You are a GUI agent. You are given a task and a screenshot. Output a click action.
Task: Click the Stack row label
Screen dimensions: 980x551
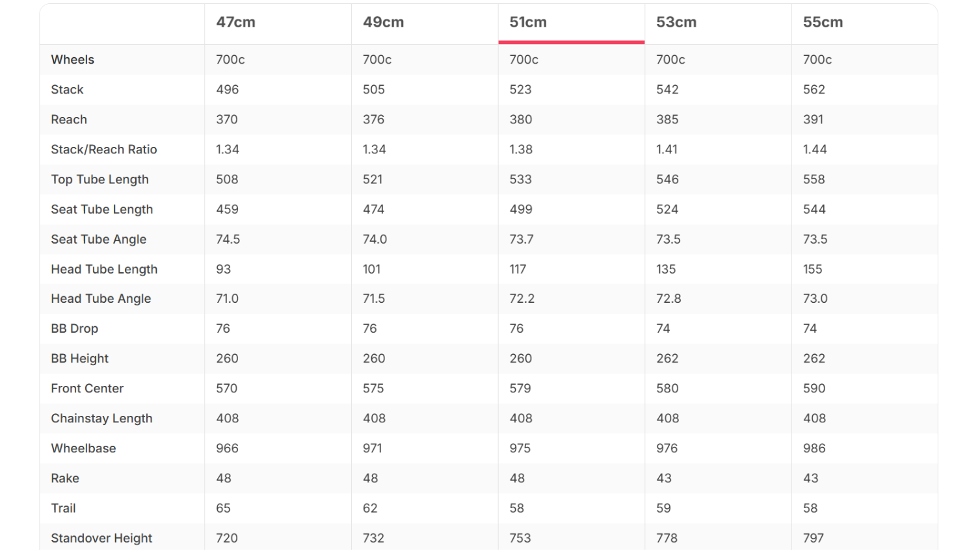pos(68,90)
